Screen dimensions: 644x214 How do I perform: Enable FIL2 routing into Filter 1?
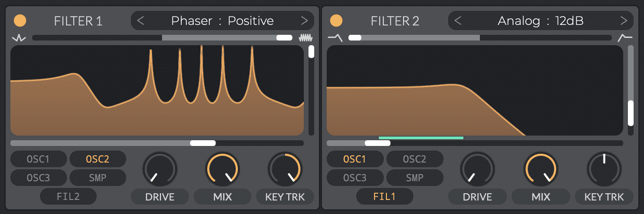[x=69, y=196]
